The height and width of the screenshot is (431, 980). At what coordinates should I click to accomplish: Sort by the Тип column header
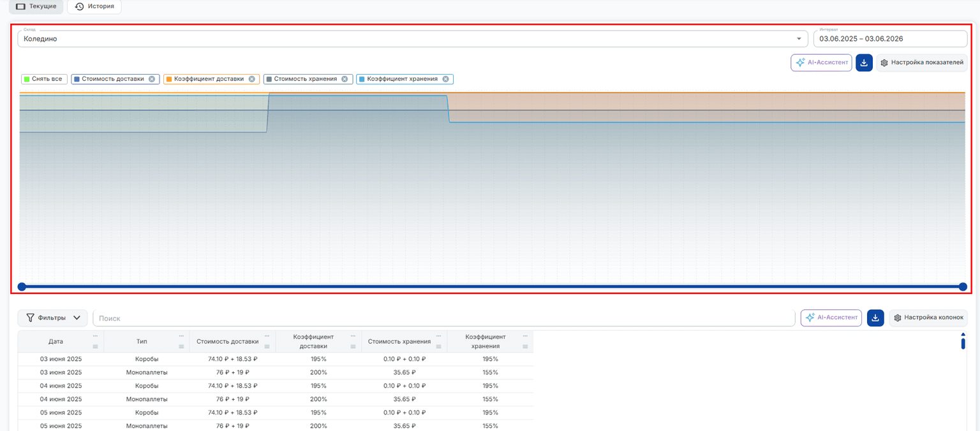(142, 342)
